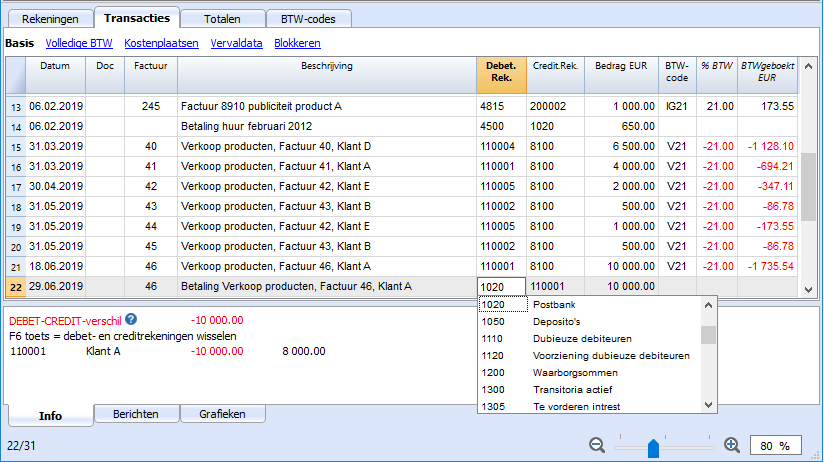Click 'Betaling Verkoop producten, Factuur 46, Klant A'

pyautogui.click(x=327, y=286)
